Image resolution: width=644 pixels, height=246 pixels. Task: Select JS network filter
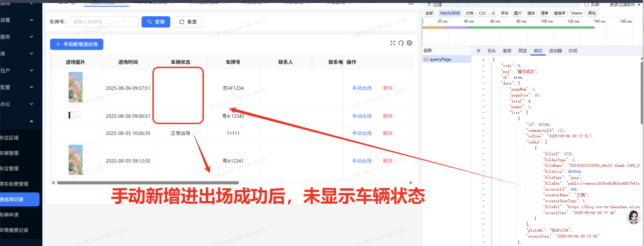click(493, 13)
